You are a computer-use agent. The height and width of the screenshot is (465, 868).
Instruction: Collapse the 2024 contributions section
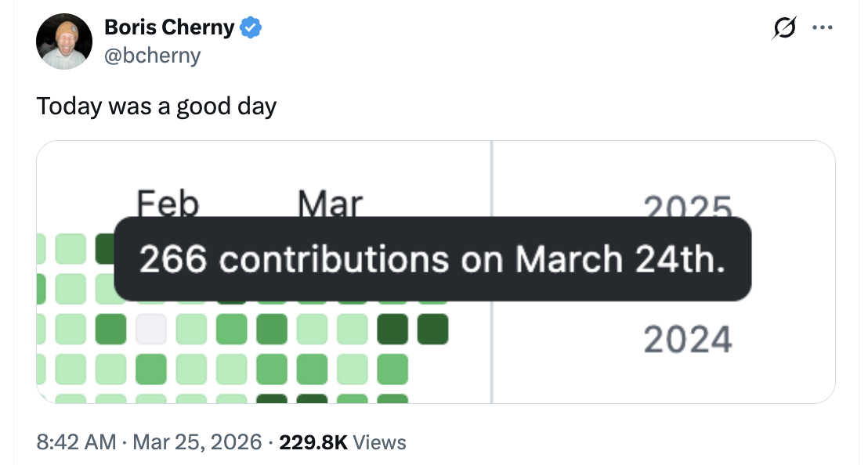(x=688, y=338)
